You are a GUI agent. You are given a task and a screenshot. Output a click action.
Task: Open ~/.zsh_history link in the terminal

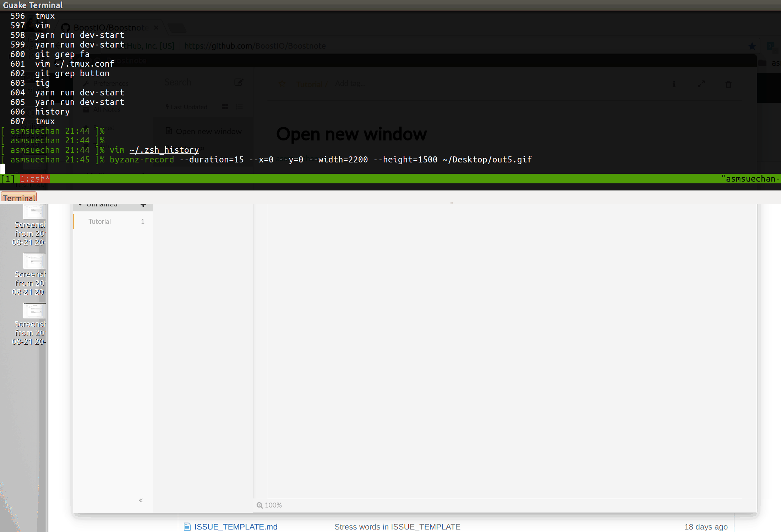click(164, 150)
